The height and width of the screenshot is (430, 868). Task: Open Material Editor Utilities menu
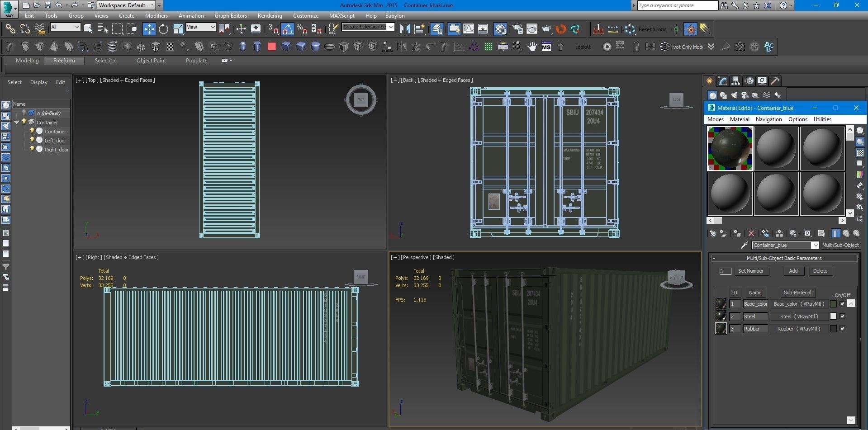(x=822, y=119)
